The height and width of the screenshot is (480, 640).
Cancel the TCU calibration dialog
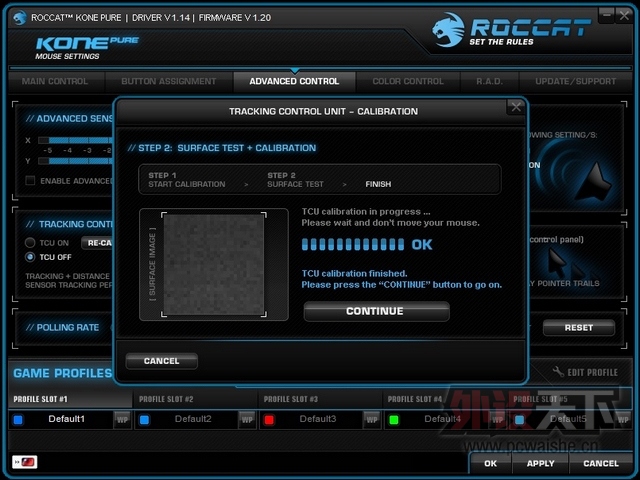(162, 361)
